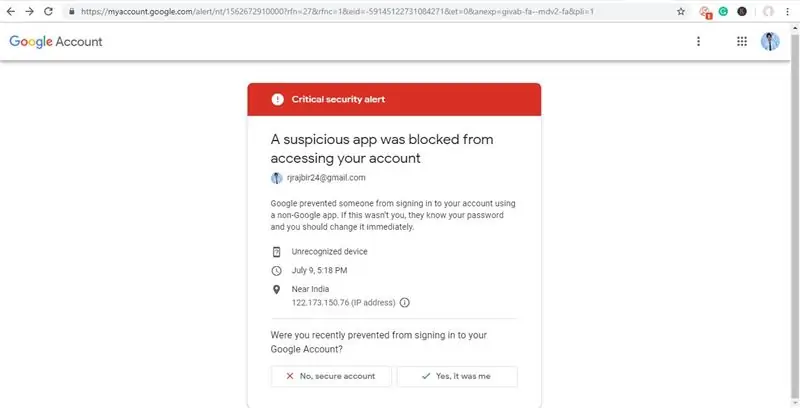This screenshot has height=408, width=800.
Task: Click the Chrome profile icon in toolbar
Action: 768,11
